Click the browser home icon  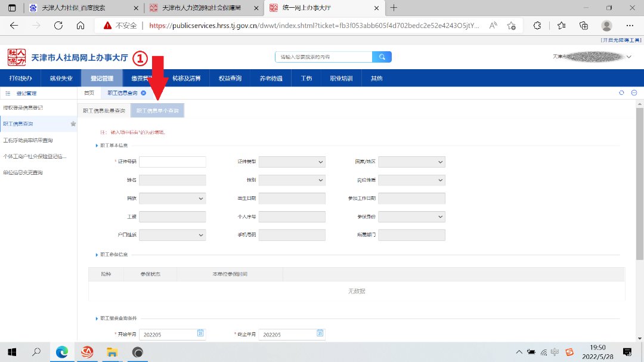click(80, 26)
